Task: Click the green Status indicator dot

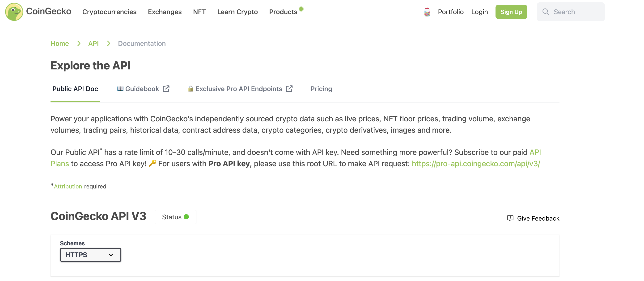Action: (186, 217)
